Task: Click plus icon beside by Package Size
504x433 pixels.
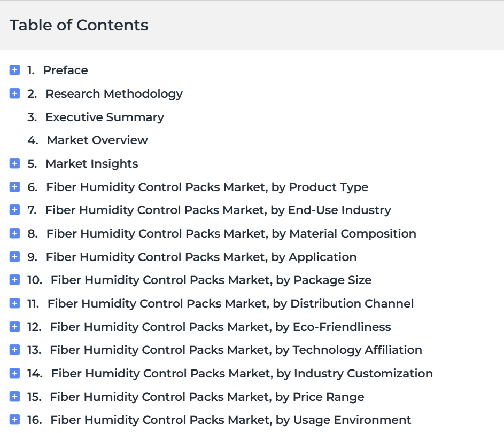Action: pos(14,280)
